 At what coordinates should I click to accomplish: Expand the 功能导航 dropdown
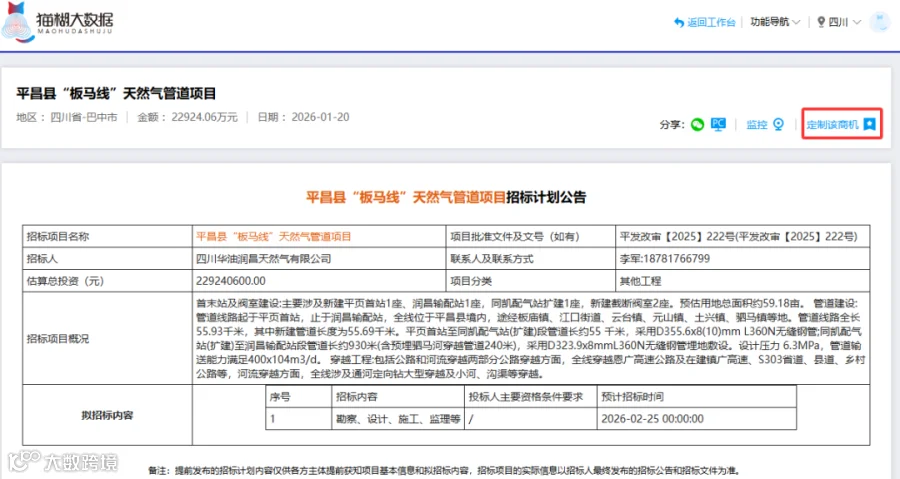(775, 22)
